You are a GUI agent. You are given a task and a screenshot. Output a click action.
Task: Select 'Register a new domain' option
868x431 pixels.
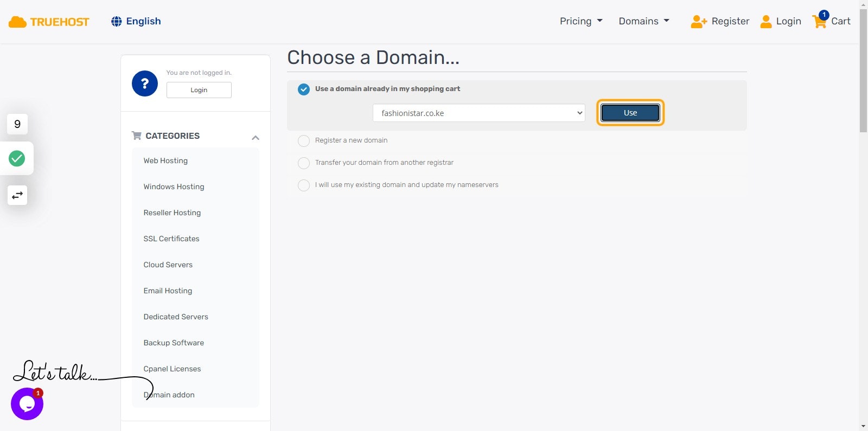(x=304, y=141)
